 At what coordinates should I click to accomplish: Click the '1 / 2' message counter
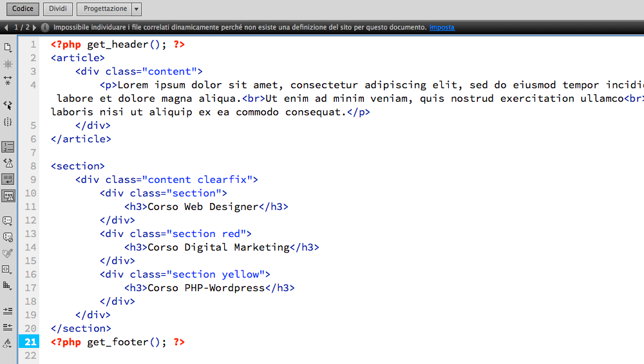(x=22, y=28)
